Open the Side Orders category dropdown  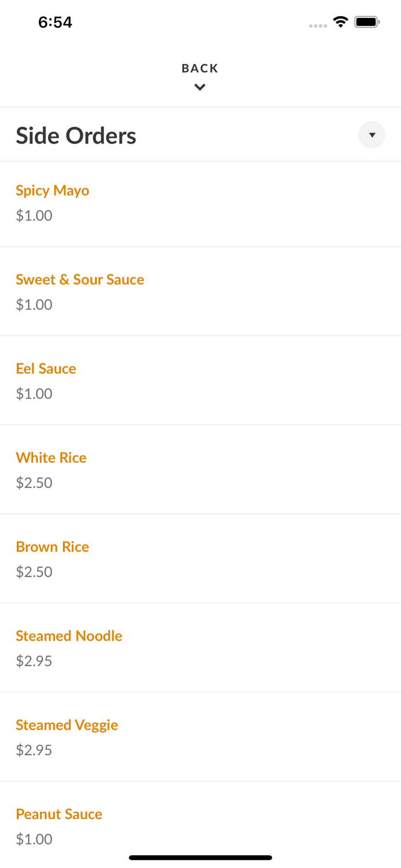click(371, 135)
